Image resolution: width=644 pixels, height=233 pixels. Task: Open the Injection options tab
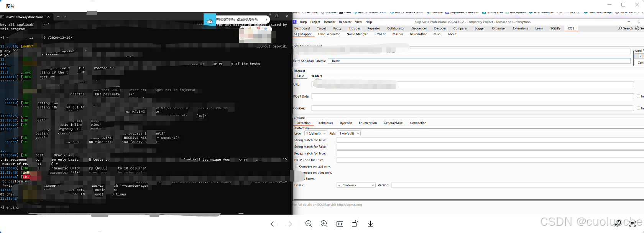(346, 123)
